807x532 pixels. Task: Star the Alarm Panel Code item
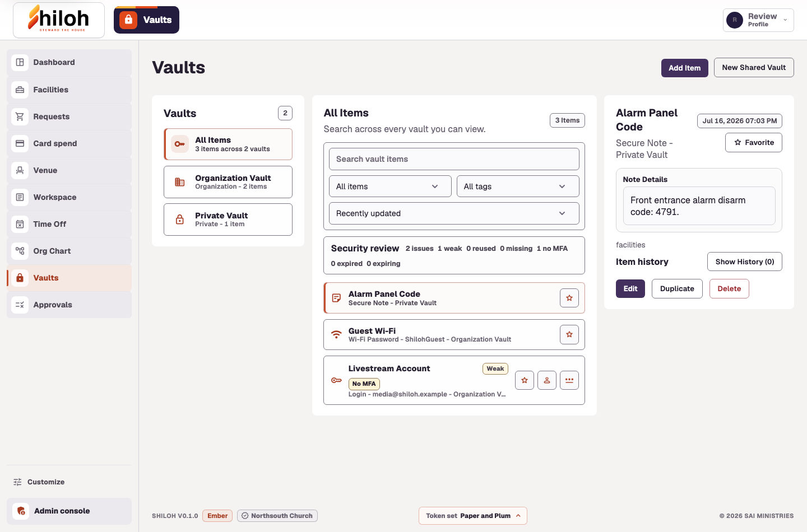tap(569, 298)
